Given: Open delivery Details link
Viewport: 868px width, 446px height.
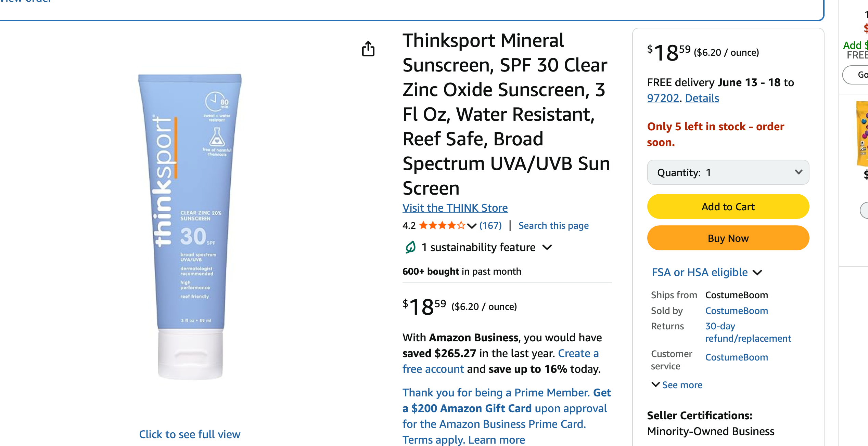Looking at the screenshot, I should point(702,98).
